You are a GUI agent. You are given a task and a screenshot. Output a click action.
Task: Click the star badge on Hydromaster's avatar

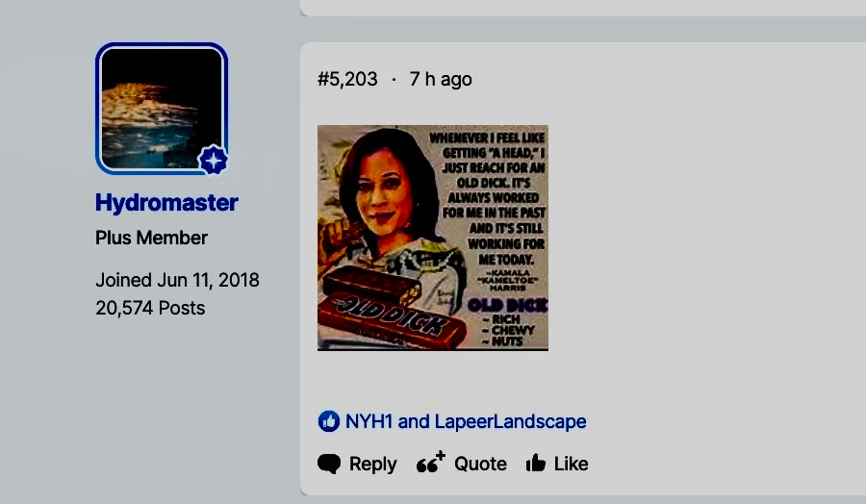[x=214, y=160]
